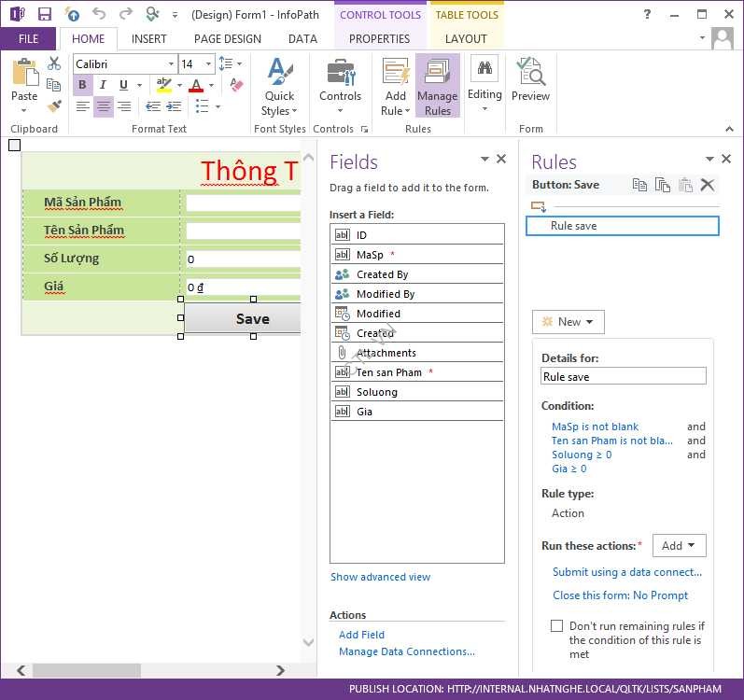
Task: Open the Insert ribbon tab
Action: click(x=149, y=38)
